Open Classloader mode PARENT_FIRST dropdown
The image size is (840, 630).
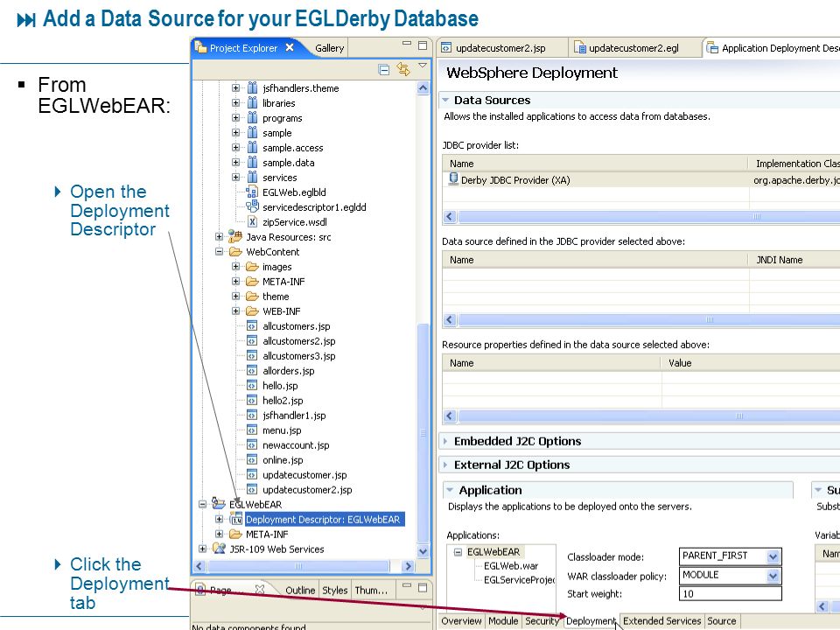773,556
